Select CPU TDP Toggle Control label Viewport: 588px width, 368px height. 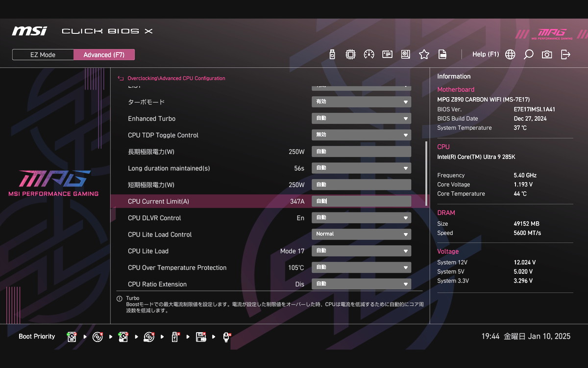point(163,135)
